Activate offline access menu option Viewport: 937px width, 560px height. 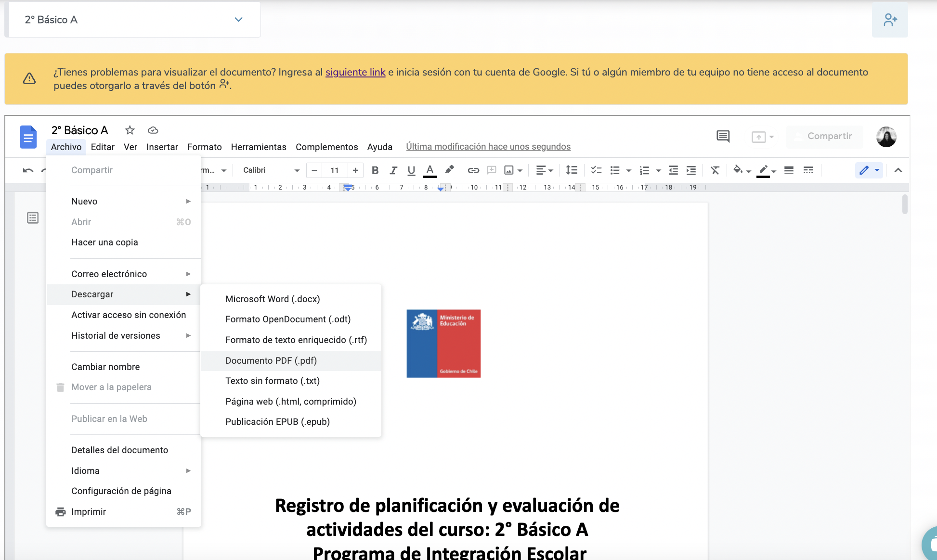click(129, 315)
